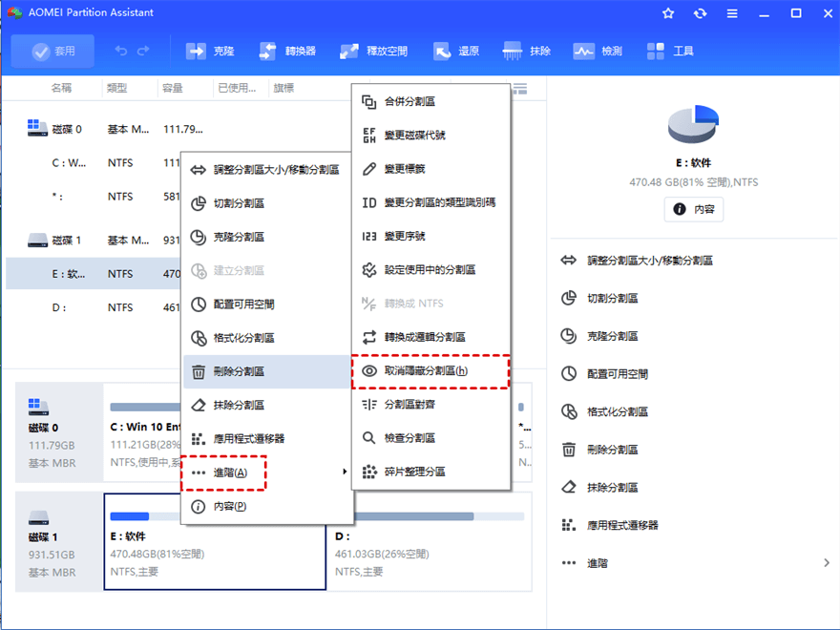Click the star favorite icon
Screen dimensions: 840x630
pyautogui.click(x=668, y=13)
